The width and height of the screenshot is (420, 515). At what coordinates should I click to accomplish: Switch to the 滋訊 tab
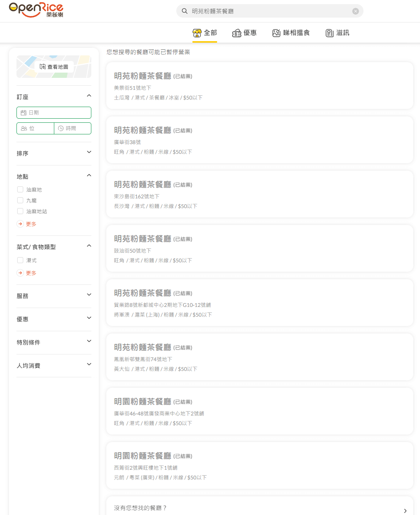pyautogui.click(x=338, y=33)
